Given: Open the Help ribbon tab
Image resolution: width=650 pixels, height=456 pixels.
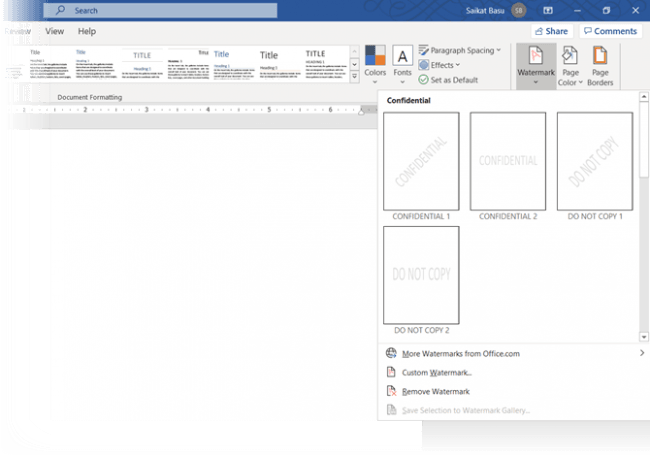Looking at the screenshot, I should (x=87, y=31).
